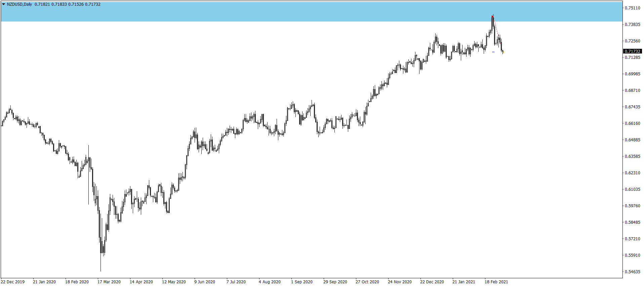Click price level 0.58485 on scale
This screenshot has height=286, width=644.
(632, 222)
